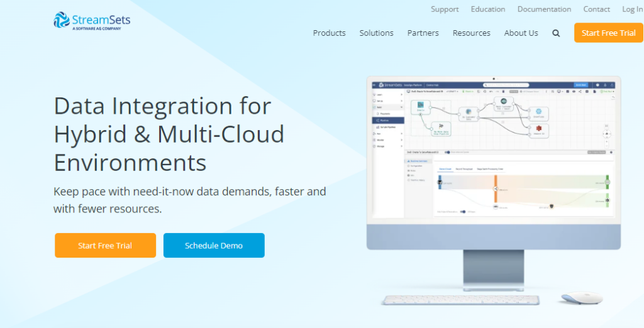Click Log In in the top bar
The width and height of the screenshot is (644, 328).
633,9
